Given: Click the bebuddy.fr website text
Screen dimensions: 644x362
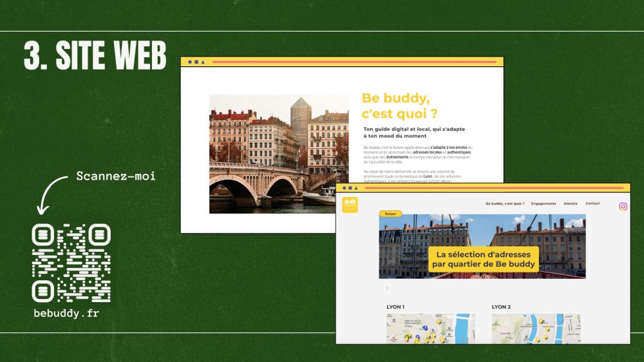Looking at the screenshot, I should [66, 313].
